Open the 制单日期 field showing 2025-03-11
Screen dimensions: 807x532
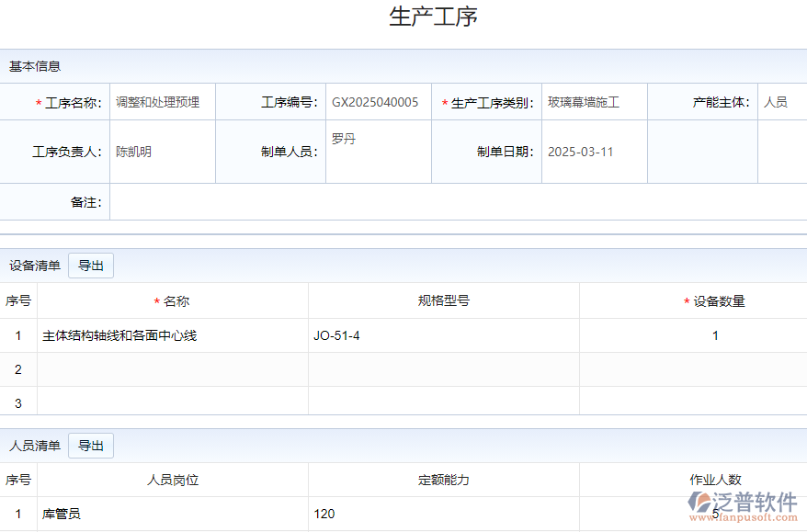[593, 151]
